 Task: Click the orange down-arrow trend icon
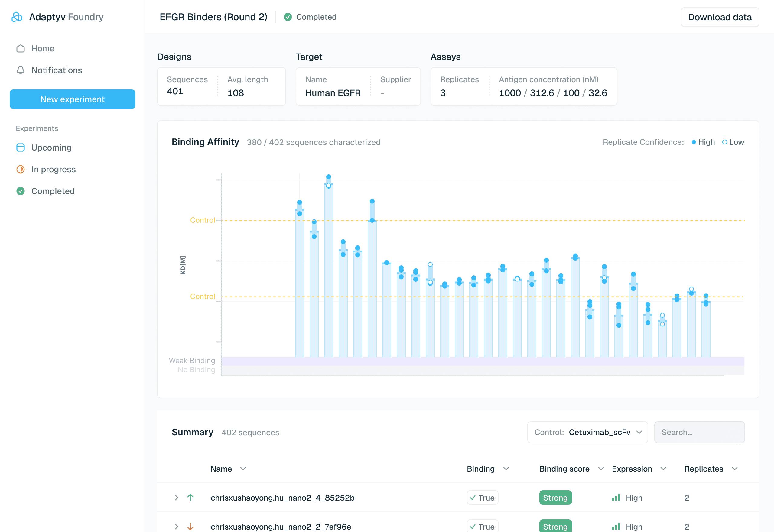pyautogui.click(x=190, y=526)
